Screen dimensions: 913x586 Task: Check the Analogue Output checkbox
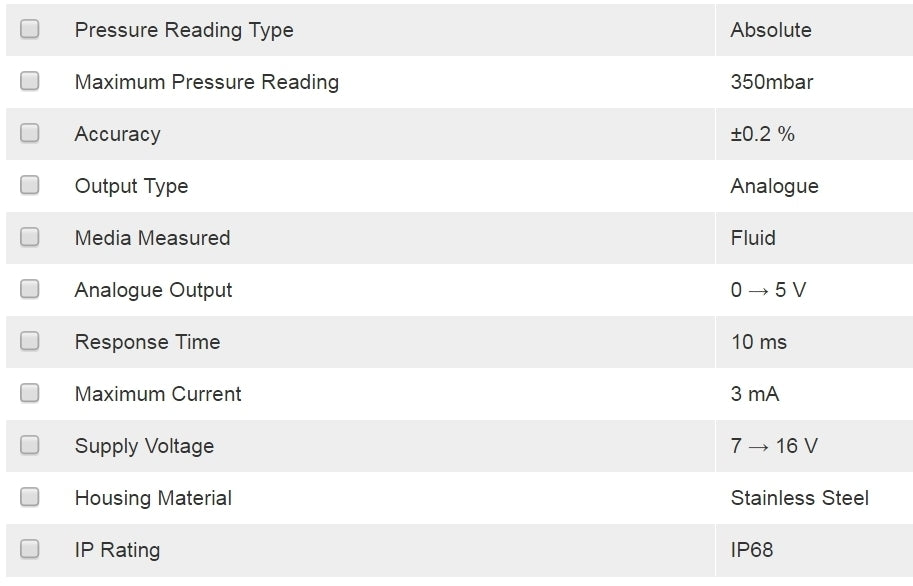click(x=30, y=289)
